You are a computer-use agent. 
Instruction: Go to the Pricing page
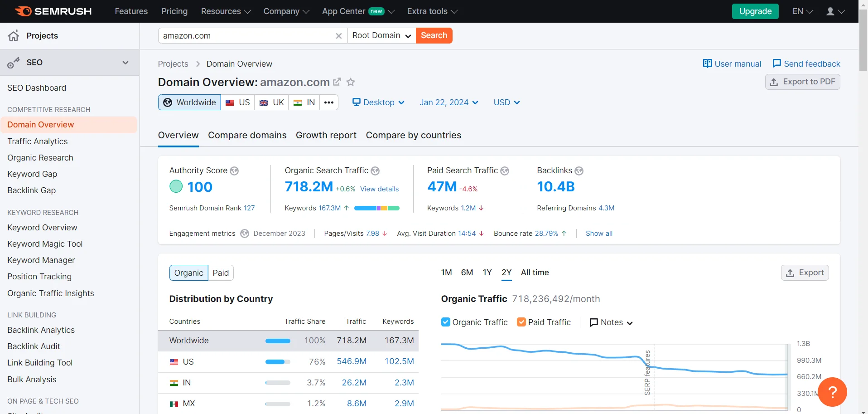pyautogui.click(x=174, y=11)
